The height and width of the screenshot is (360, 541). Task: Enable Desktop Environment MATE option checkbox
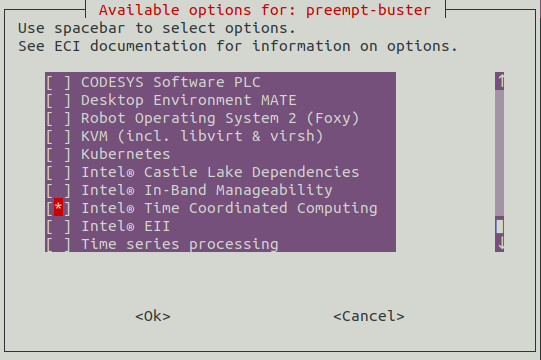point(58,100)
